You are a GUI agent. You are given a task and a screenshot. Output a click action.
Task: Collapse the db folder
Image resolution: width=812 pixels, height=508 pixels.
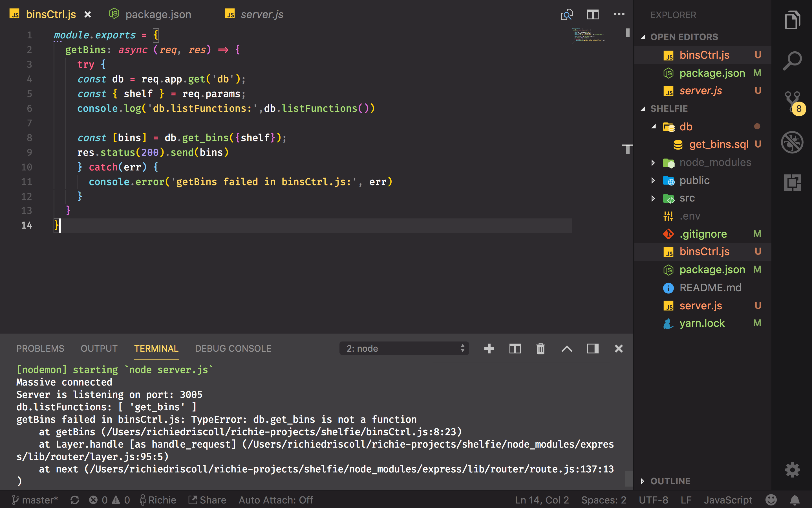[703, 127]
